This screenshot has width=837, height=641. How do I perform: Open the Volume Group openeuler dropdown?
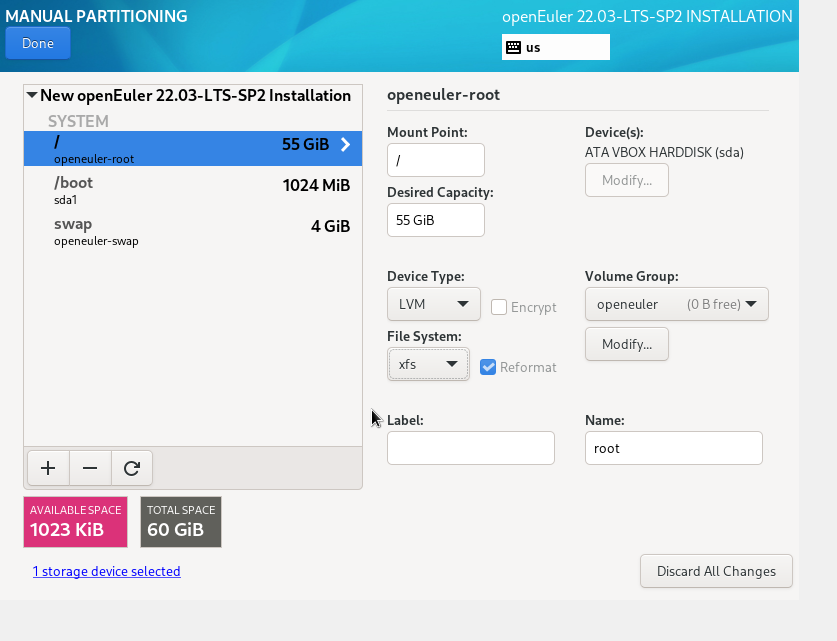click(x=676, y=304)
